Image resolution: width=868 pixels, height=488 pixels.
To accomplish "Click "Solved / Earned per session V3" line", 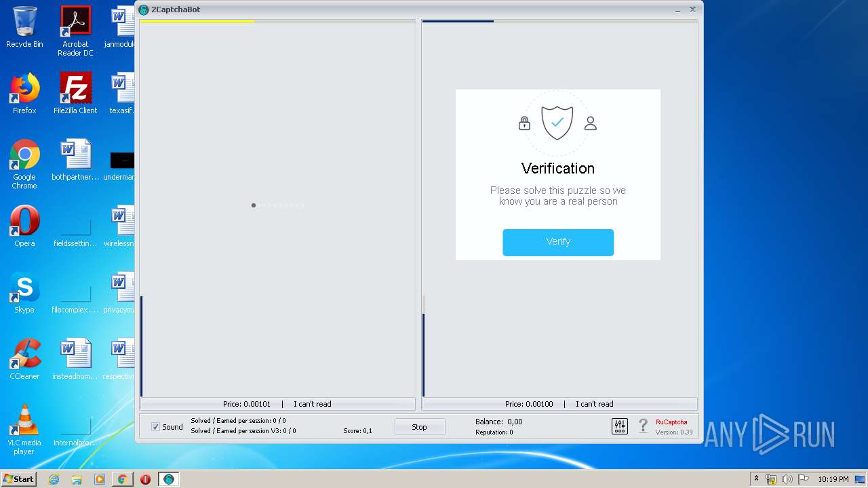I will pyautogui.click(x=243, y=430).
